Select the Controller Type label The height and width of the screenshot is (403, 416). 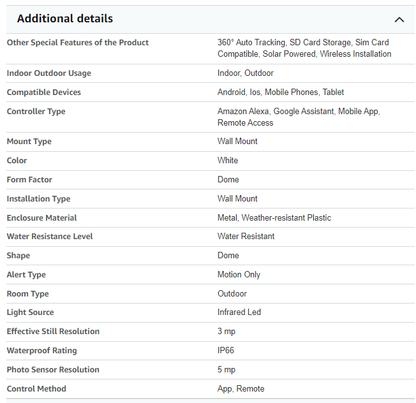point(36,111)
